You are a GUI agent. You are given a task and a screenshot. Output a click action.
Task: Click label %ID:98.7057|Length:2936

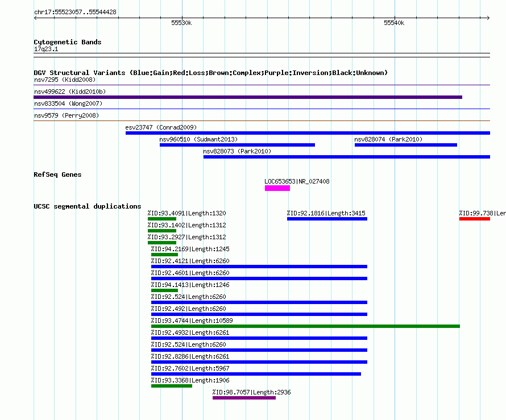[x=251, y=392]
